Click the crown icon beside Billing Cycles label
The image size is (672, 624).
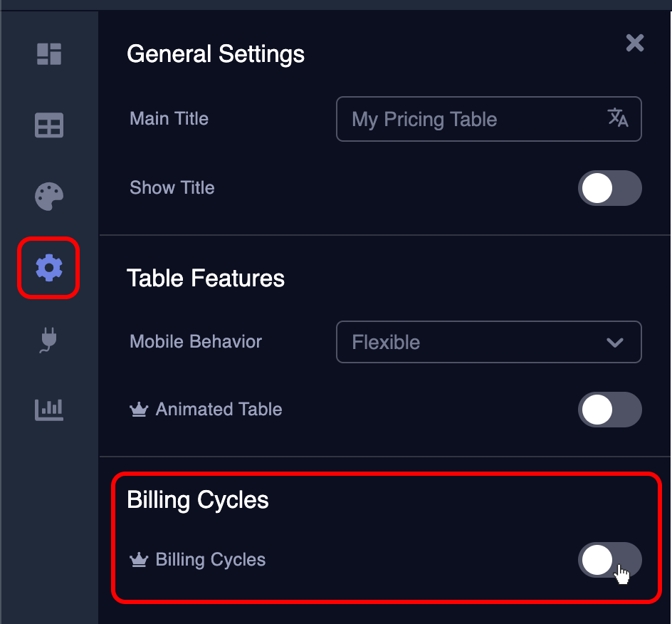point(138,561)
